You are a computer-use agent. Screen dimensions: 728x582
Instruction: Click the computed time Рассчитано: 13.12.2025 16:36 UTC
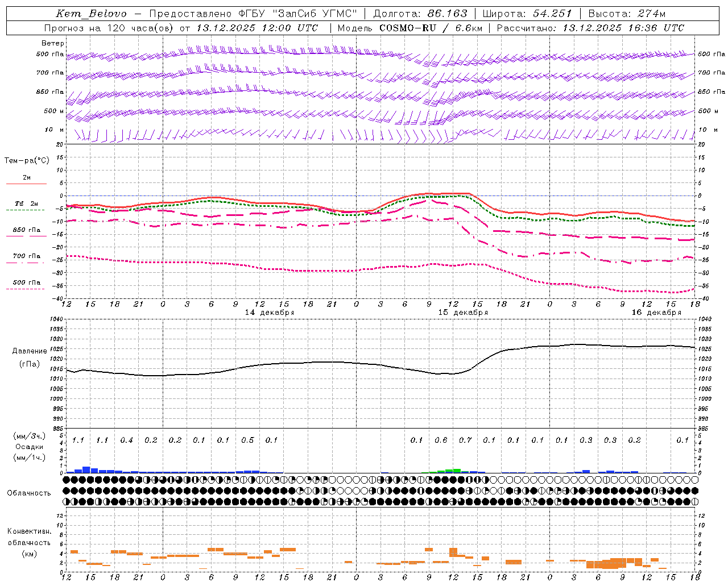pos(590,28)
